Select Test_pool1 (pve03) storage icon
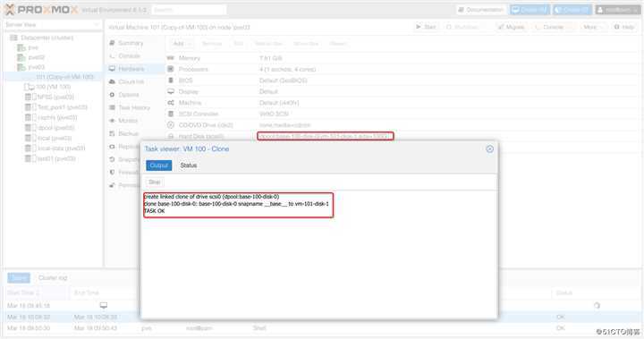The width and height of the screenshot is (644, 339). [x=30, y=107]
